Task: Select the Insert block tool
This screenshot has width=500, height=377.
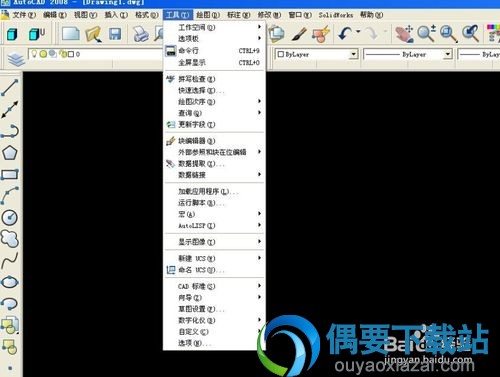Action: (10, 325)
